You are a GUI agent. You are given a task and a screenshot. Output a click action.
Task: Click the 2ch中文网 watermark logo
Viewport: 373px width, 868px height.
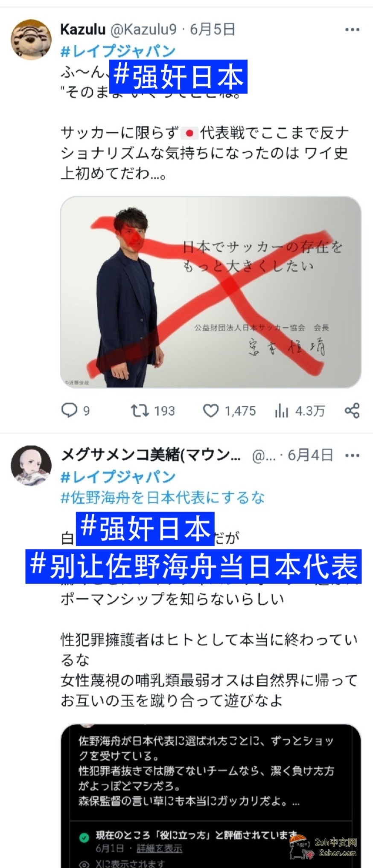pyautogui.click(x=323, y=846)
